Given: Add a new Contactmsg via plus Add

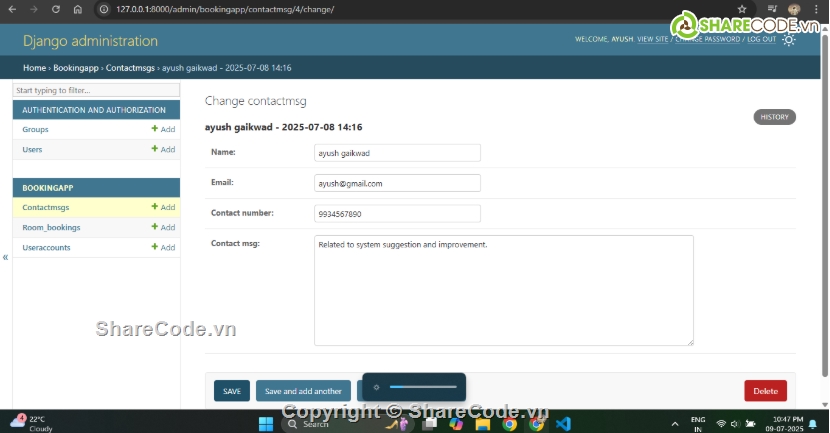Looking at the screenshot, I should pos(163,207).
